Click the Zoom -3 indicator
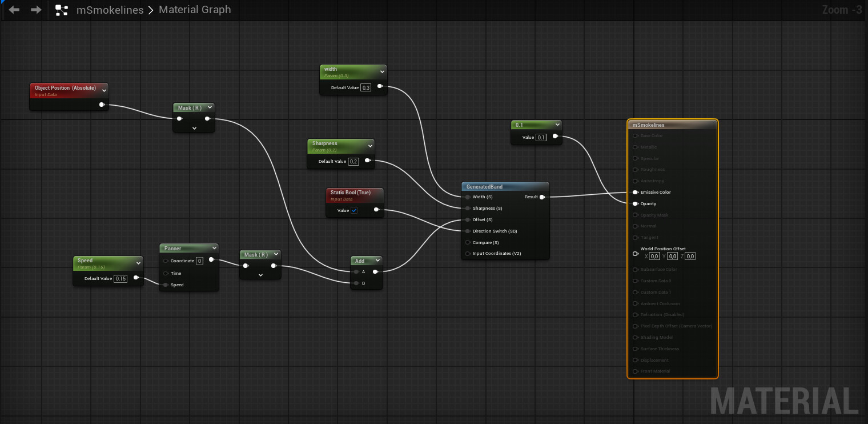 [842, 10]
